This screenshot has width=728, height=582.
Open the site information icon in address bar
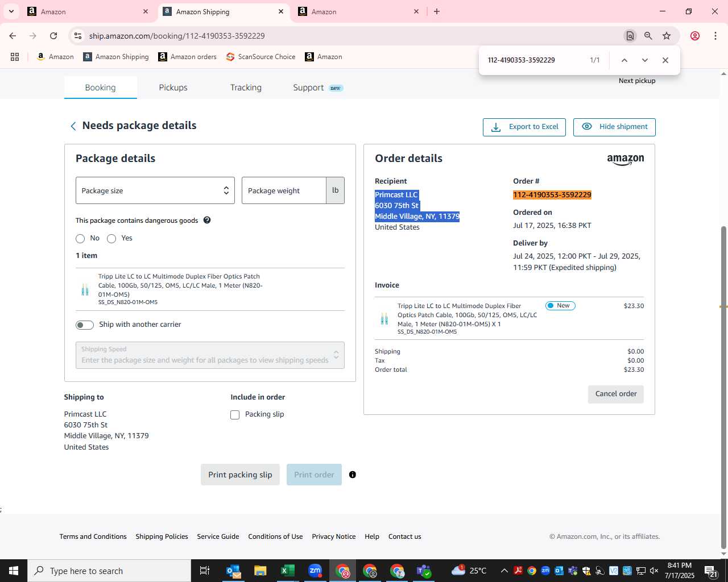(x=78, y=36)
